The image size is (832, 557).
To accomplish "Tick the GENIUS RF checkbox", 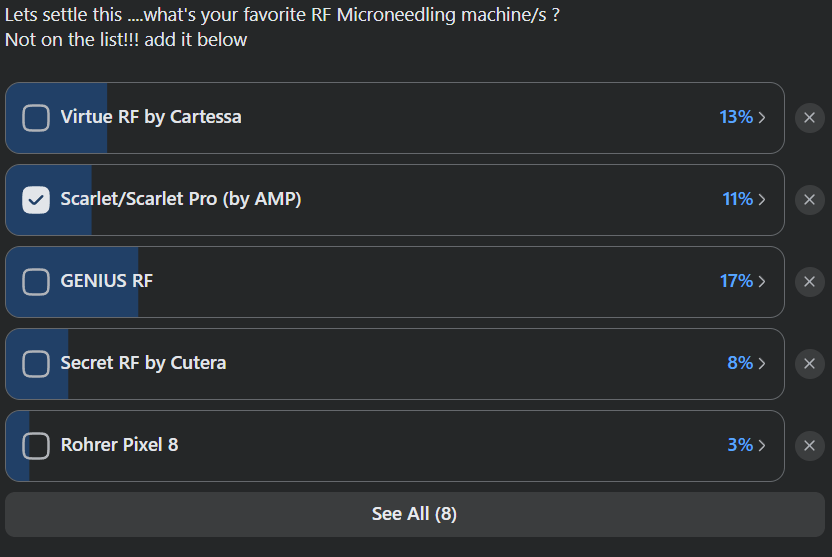I will [36, 282].
